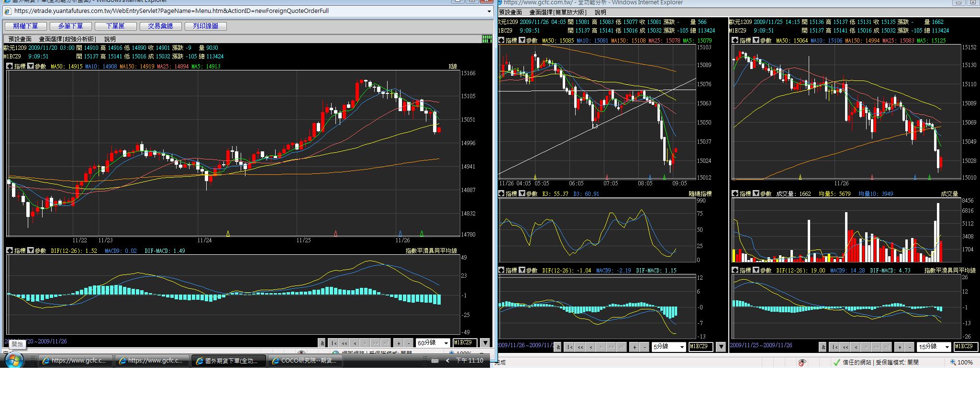Click down-triangle button beside left M1ECZ9 field
This screenshot has width=980, height=409.
(x=485, y=343)
